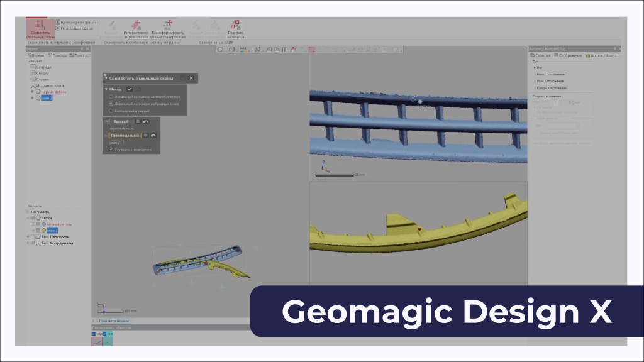The height and width of the screenshot is (362, 644).
Task: Close the Совместить отдельные сканы dialog
Action: (191, 78)
